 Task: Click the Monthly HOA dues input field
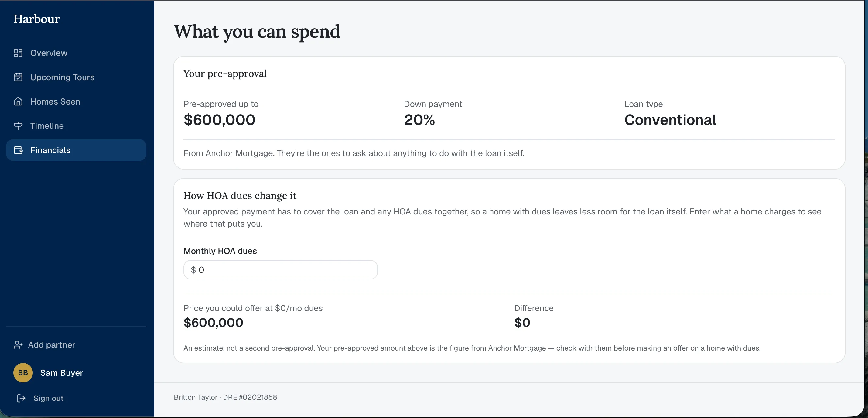pos(280,270)
